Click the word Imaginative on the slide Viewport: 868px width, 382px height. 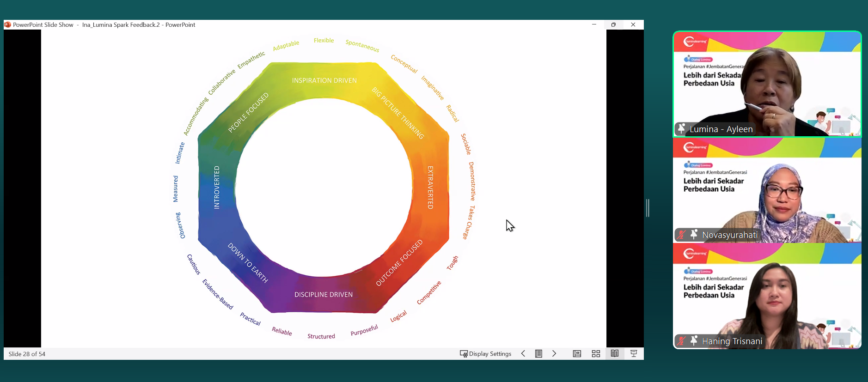(433, 88)
